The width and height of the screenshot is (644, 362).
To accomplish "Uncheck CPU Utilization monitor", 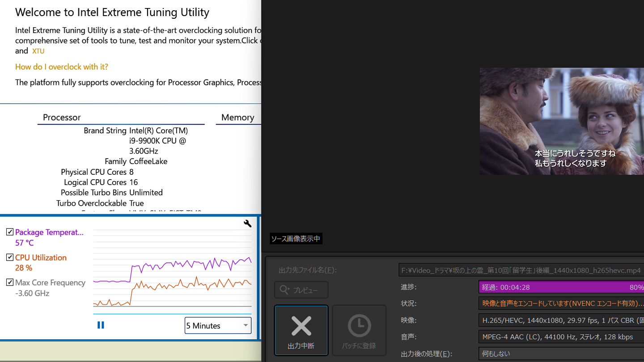I will pyautogui.click(x=10, y=257).
